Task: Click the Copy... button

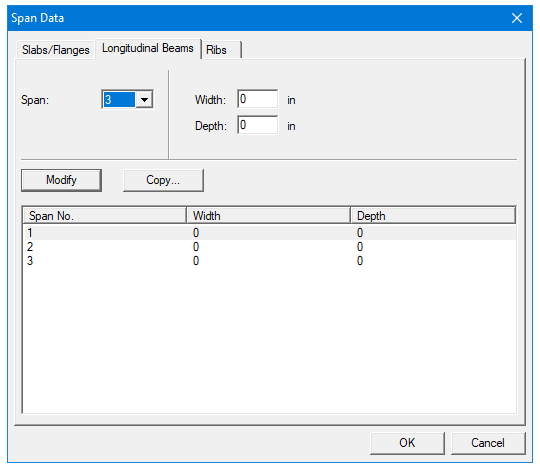Action: tap(163, 180)
